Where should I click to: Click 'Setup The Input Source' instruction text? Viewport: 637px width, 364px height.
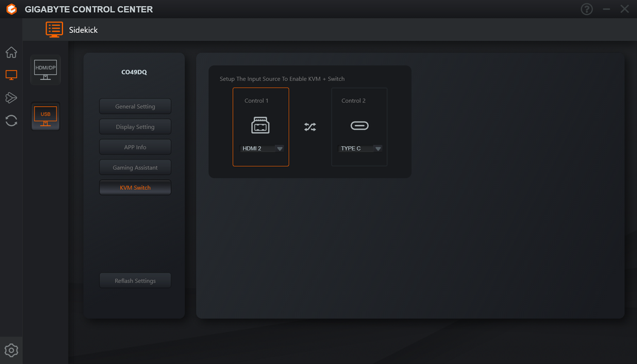pos(282,79)
